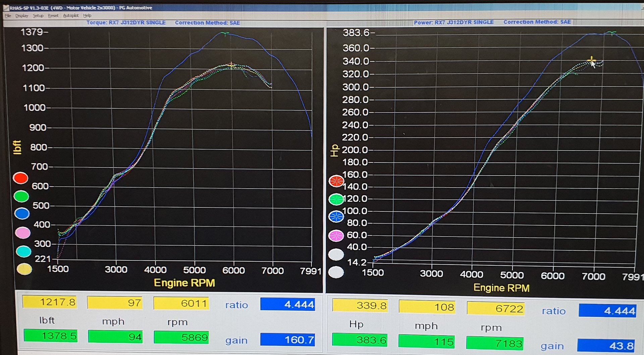Click the green 5869 rpm value
The image size is (644, 355).
(x=181, y=337)
